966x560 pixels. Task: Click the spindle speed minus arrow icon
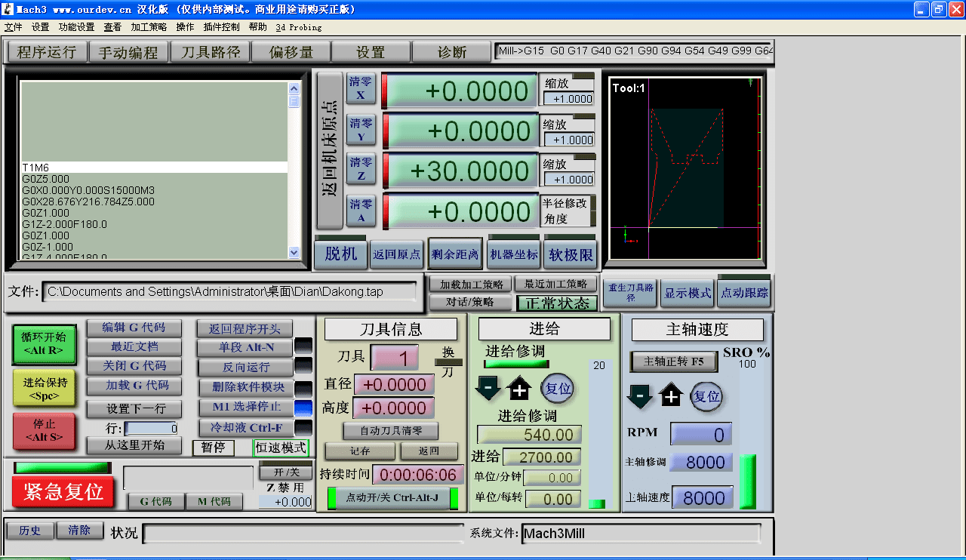[640, 396]
